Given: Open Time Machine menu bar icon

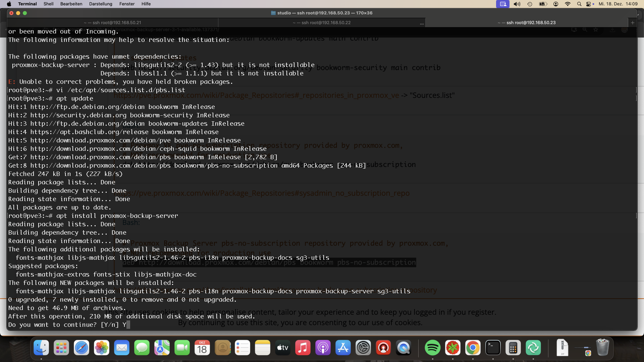Looking at the screenshot, I should [530, 4].
